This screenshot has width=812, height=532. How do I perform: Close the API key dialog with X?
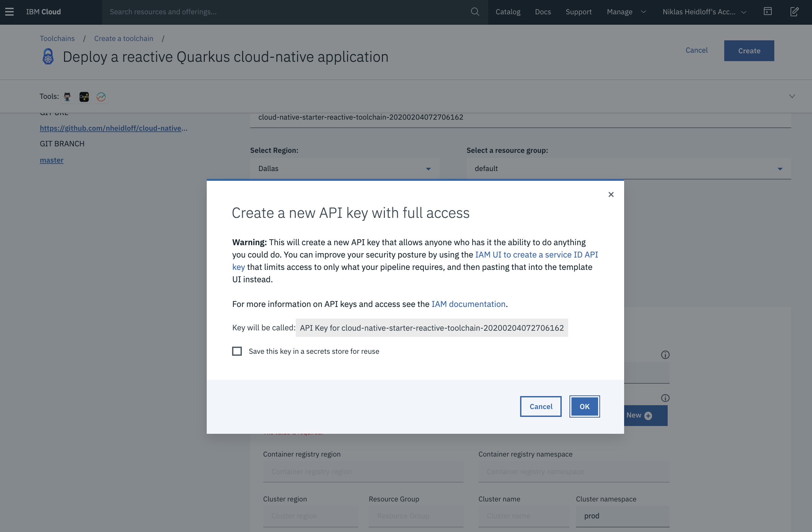(611, 194)
